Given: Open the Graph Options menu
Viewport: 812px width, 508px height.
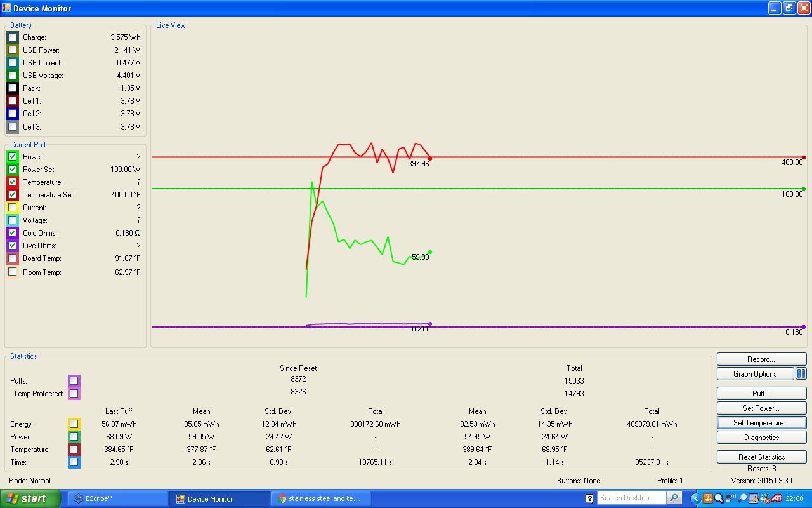Looking at the screenshot, I should pos(755,374).
